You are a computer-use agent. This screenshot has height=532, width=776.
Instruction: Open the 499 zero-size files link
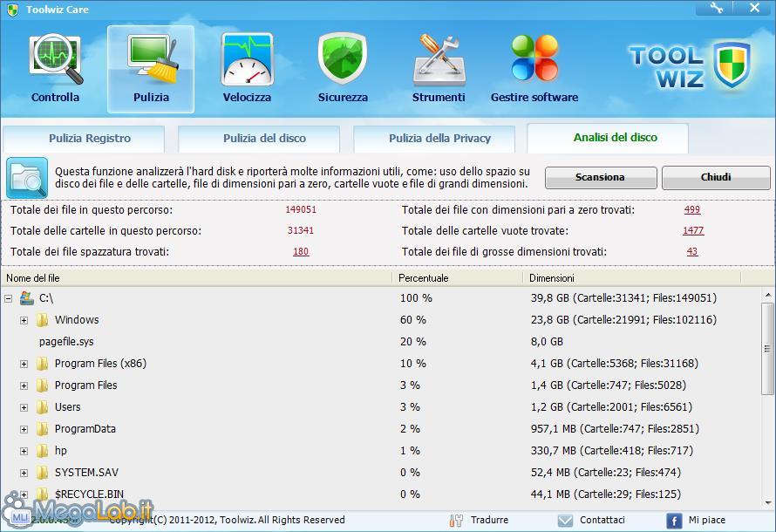click(692, 210)
